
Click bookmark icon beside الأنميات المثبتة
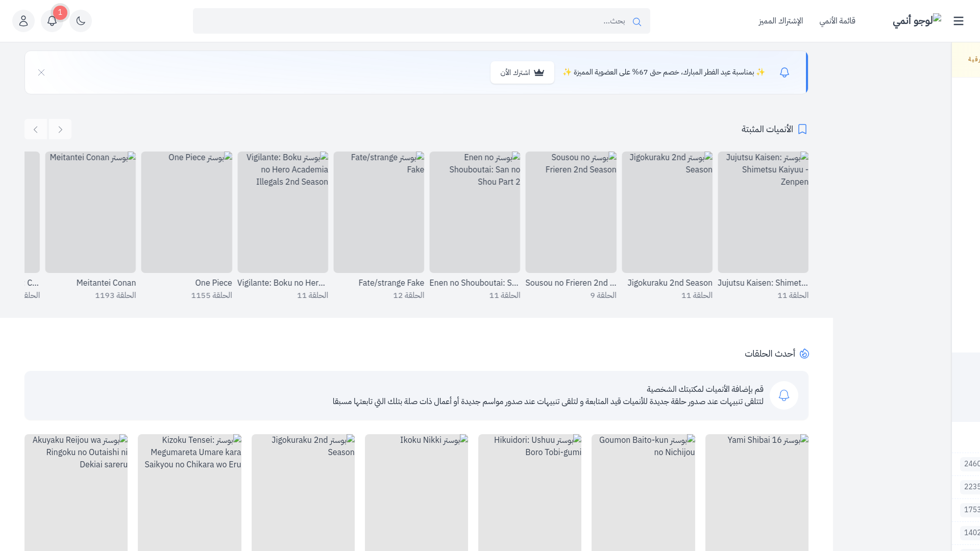[x=802, y=129]
